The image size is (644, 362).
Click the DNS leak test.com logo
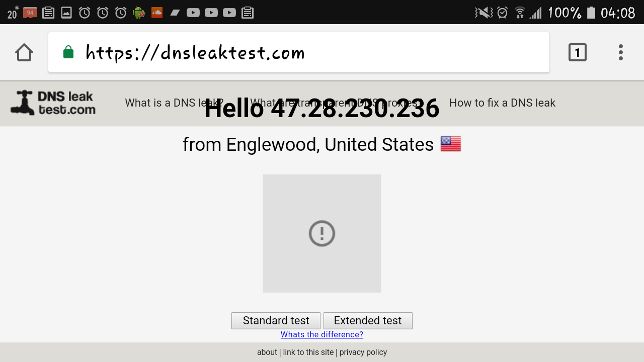click(x=53, y=103)
